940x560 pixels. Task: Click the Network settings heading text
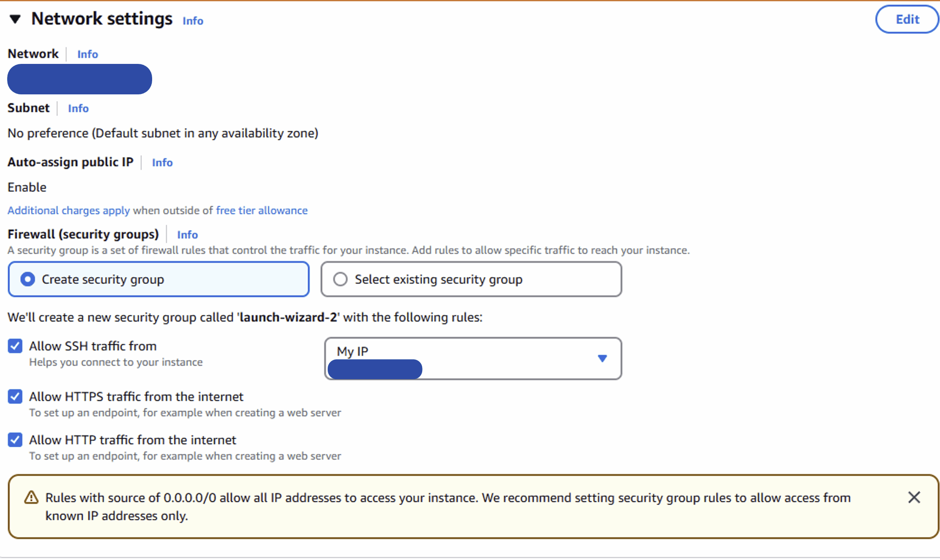[x=102, y=19]
